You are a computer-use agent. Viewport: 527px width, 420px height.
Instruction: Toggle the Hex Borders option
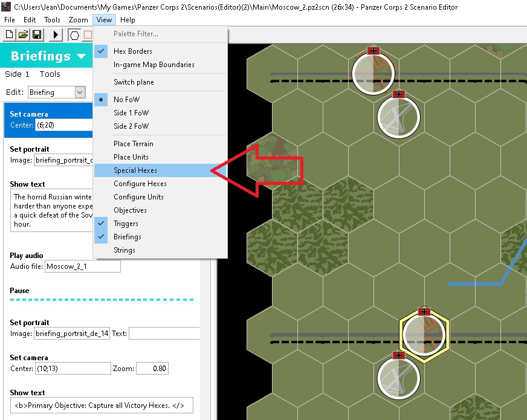[x=133, y=51]
